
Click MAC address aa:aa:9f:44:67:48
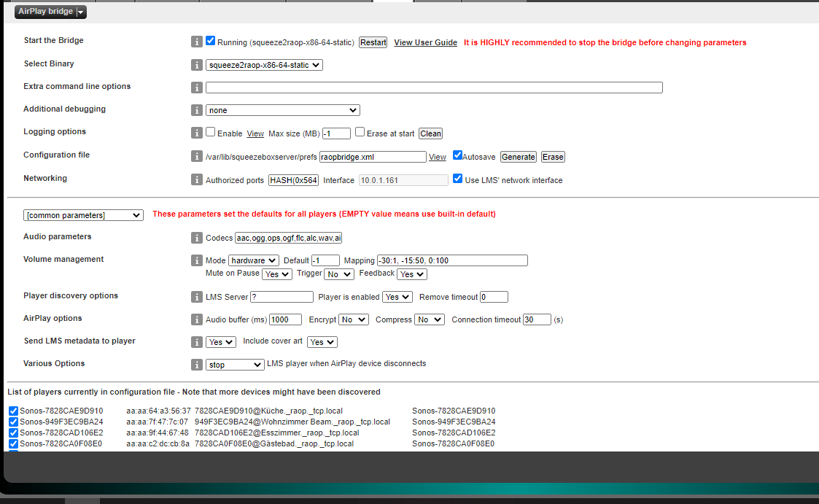click(158, 433)
